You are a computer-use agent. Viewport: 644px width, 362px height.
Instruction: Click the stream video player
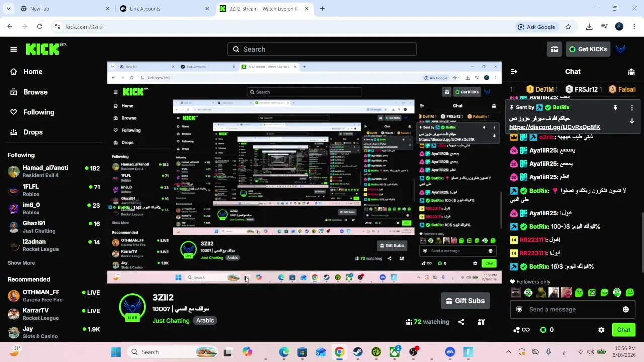304,172
